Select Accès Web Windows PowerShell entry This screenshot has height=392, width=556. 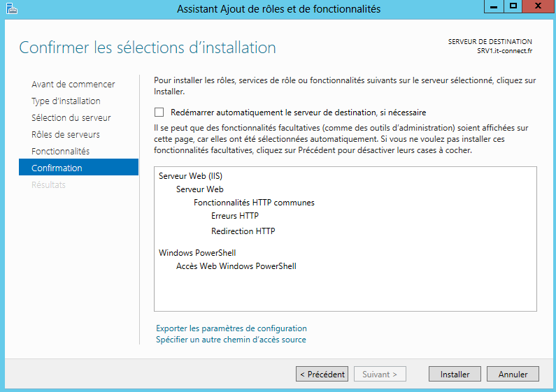(x=236, y=266)
